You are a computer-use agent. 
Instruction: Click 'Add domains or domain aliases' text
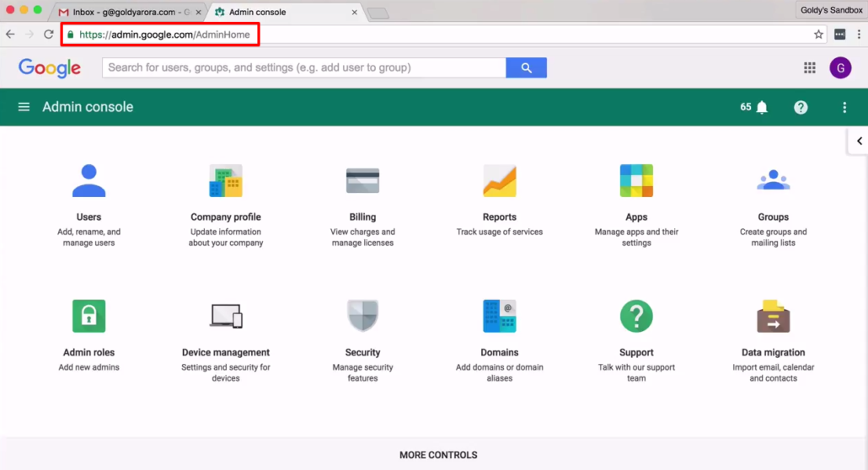click(x=500, y=373)
